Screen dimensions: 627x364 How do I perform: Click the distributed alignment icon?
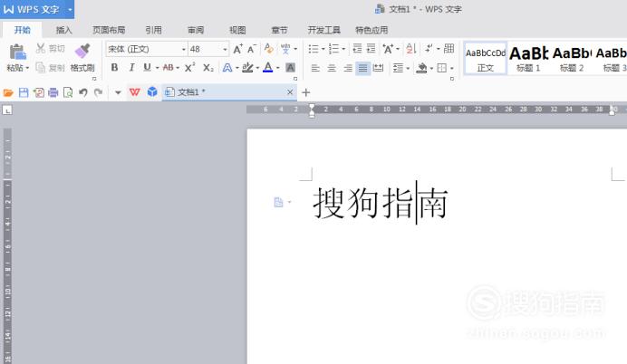tap(378, 68)
